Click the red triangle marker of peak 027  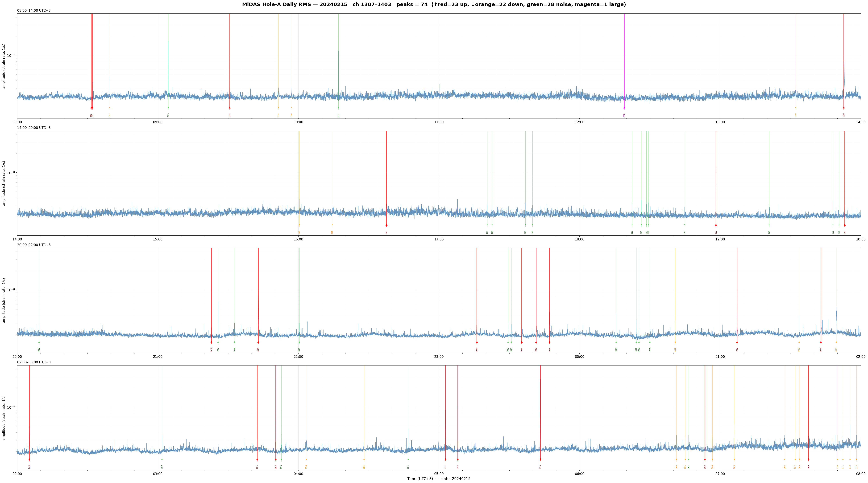[845, 225]
